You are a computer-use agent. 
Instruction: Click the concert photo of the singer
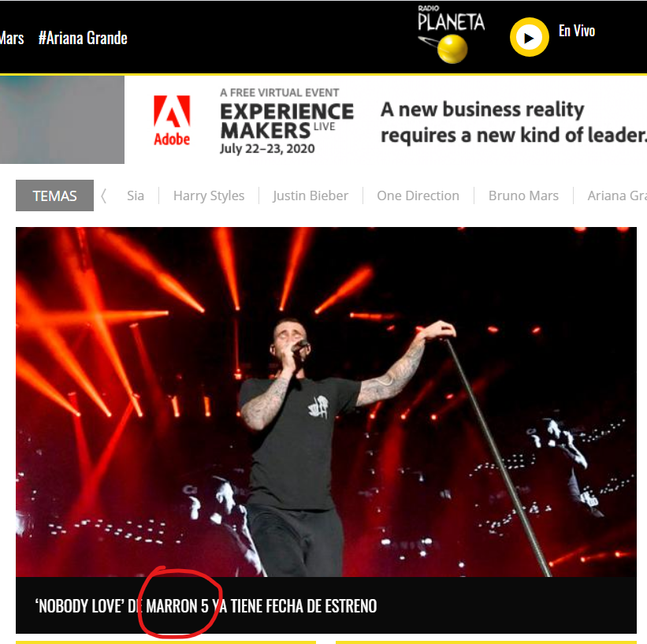click(325, 402)
